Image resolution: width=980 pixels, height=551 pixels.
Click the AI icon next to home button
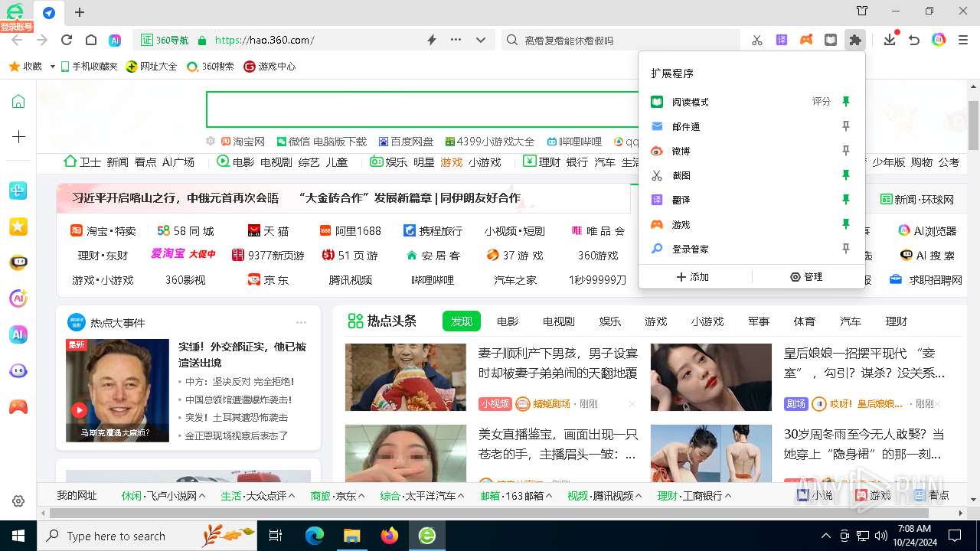[x=115, y=40]
